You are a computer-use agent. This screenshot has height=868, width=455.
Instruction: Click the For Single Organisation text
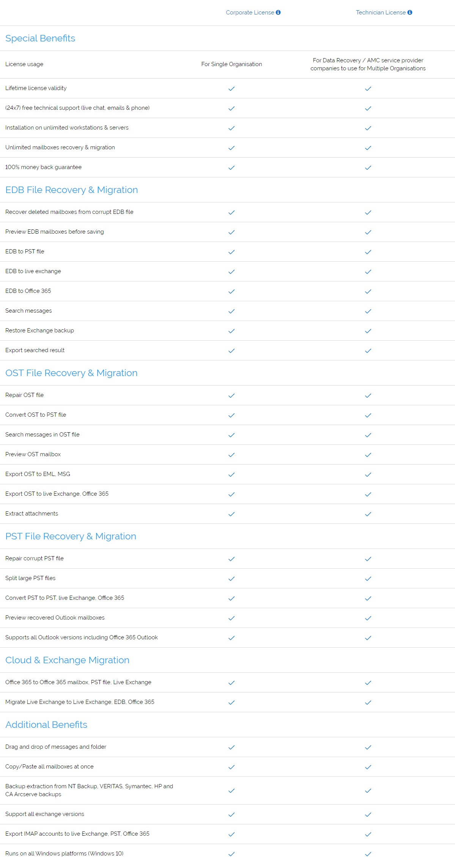coord(231,64)
